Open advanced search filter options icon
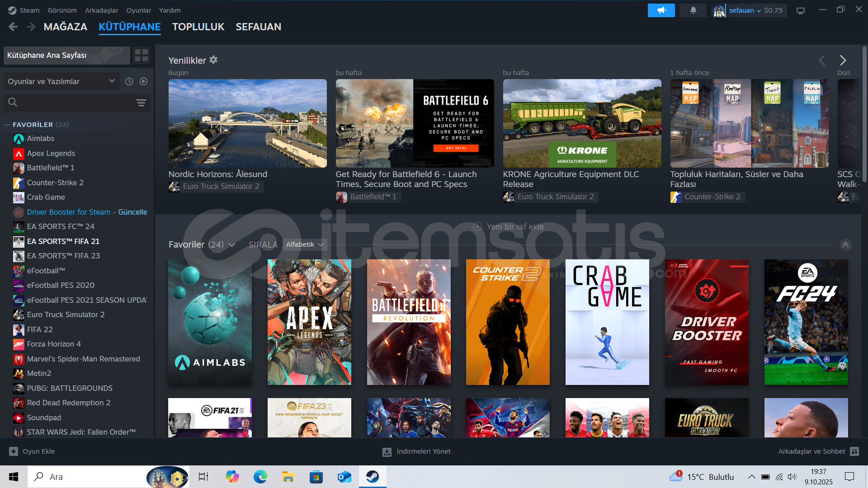 tap(141, 103)
